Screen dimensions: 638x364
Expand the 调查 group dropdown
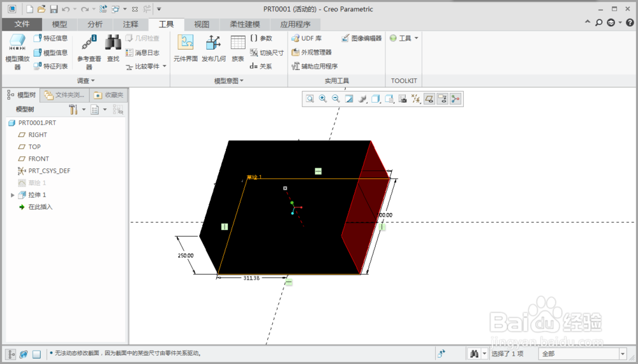[86, 80]
